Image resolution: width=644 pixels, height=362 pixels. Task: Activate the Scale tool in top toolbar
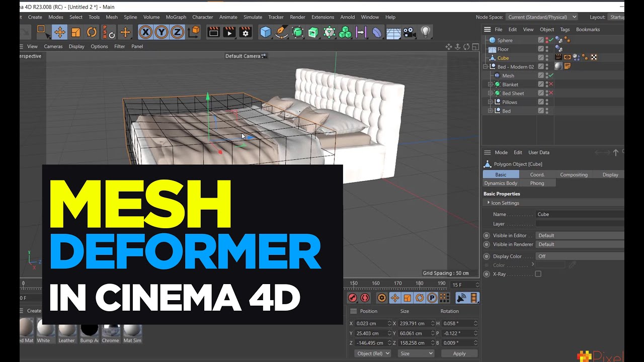point(75,32)
